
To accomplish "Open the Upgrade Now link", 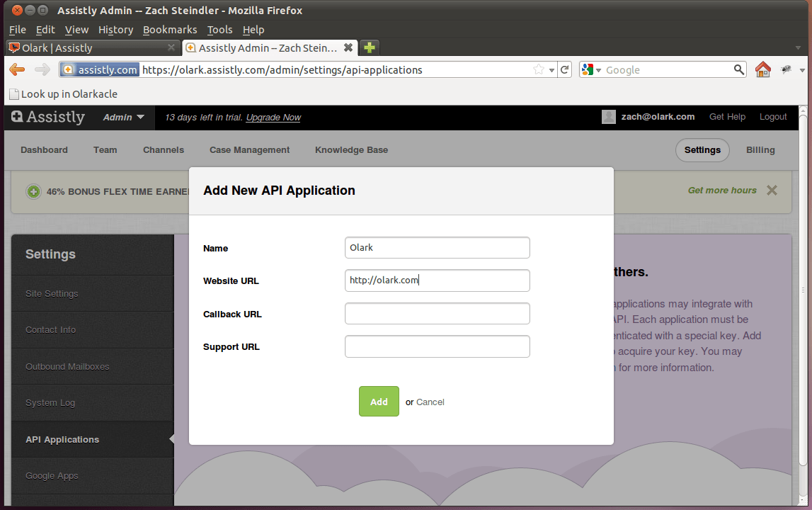I will (x=273, y=117).
